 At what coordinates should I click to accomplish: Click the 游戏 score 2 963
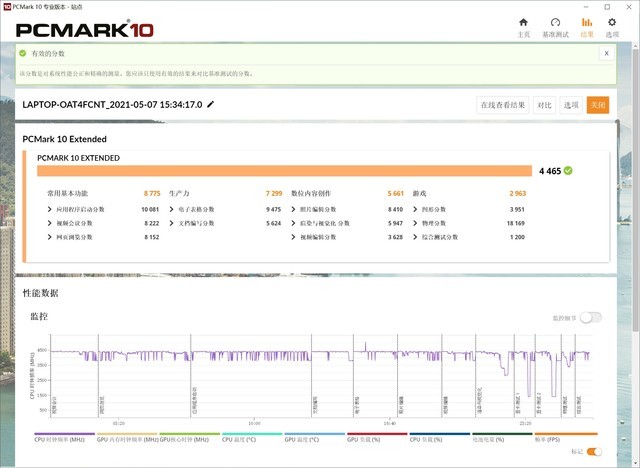click(518, 193)
